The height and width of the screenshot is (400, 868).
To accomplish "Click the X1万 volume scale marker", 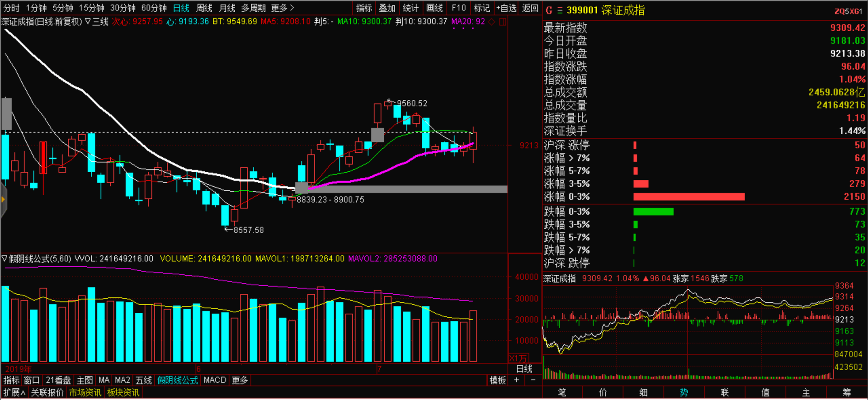I will [518, 358].
